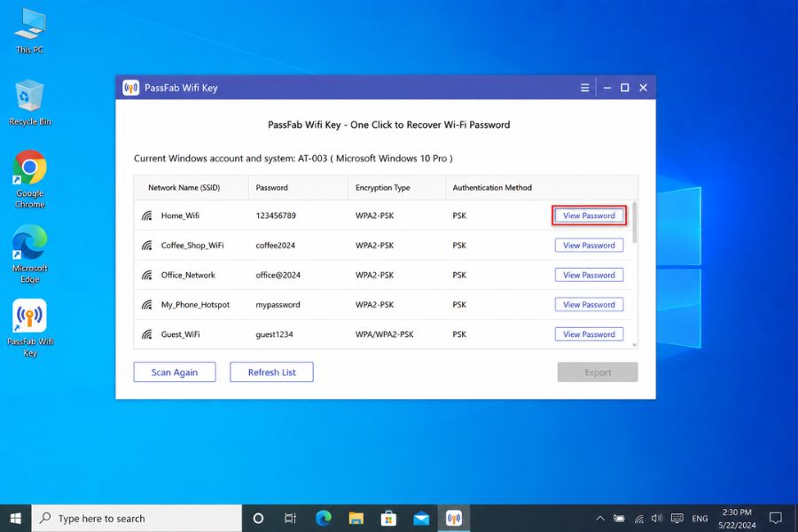Open File Explorer from taskbar

[x=356, y=518]
